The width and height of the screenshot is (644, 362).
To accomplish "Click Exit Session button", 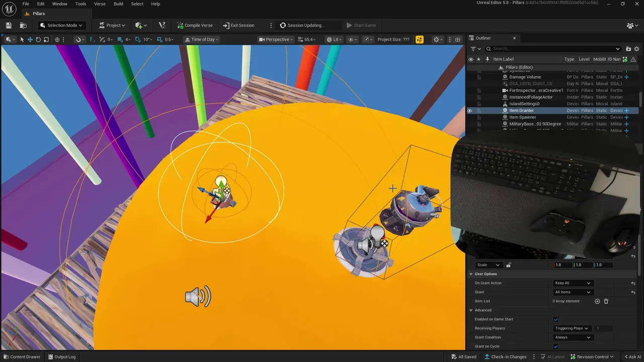I will [x=238, y=25].
